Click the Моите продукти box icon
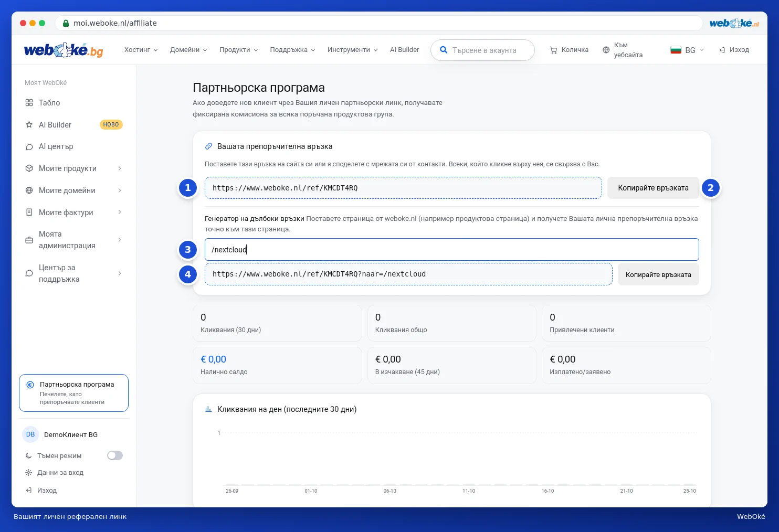Viewport: 779px width, 532px height. pos(29,168)
